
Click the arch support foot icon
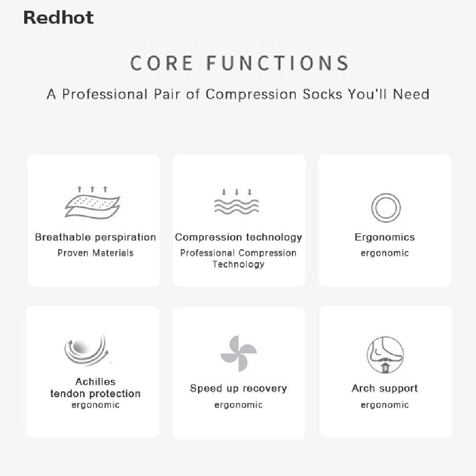(x=385, y=355)
